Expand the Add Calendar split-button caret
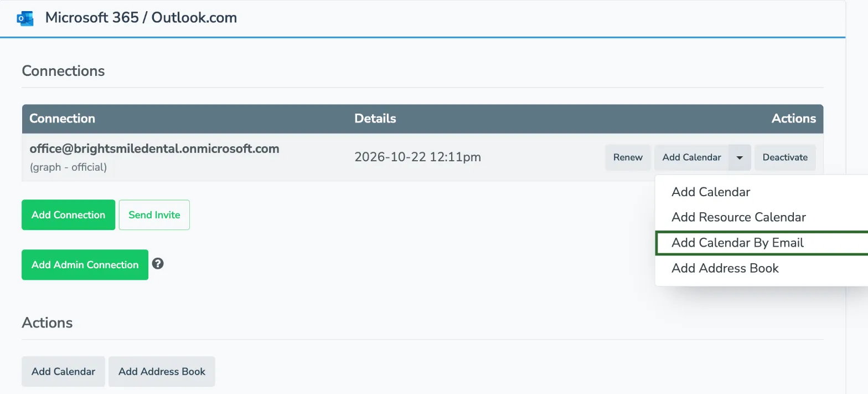The image size is (868, 394). pyautogui.click(x=740, y=157)
